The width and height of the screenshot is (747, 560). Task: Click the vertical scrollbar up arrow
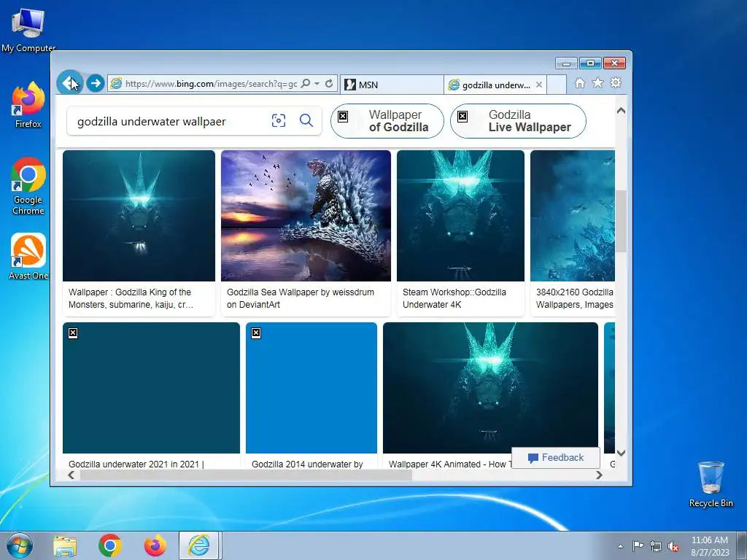click(x=621, y=111)
